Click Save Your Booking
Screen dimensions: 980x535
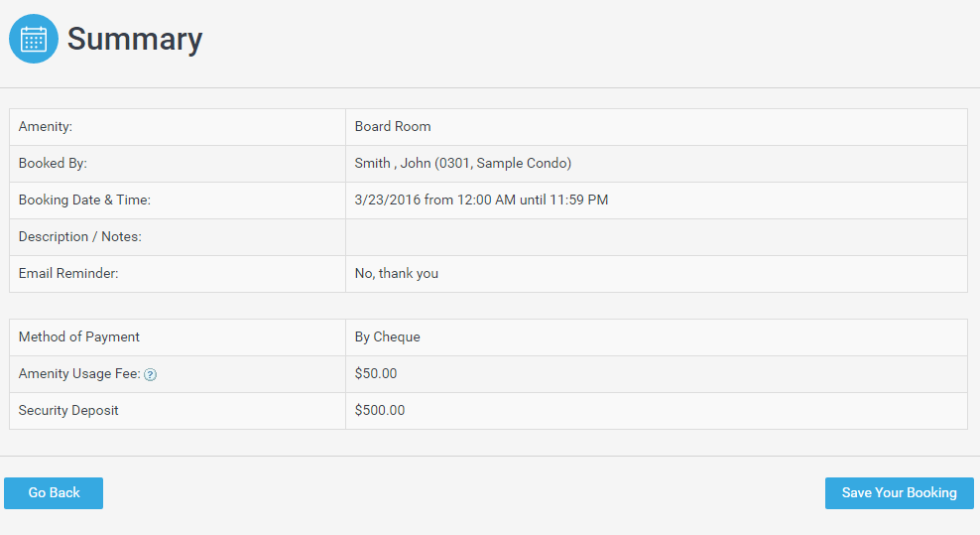899,493
